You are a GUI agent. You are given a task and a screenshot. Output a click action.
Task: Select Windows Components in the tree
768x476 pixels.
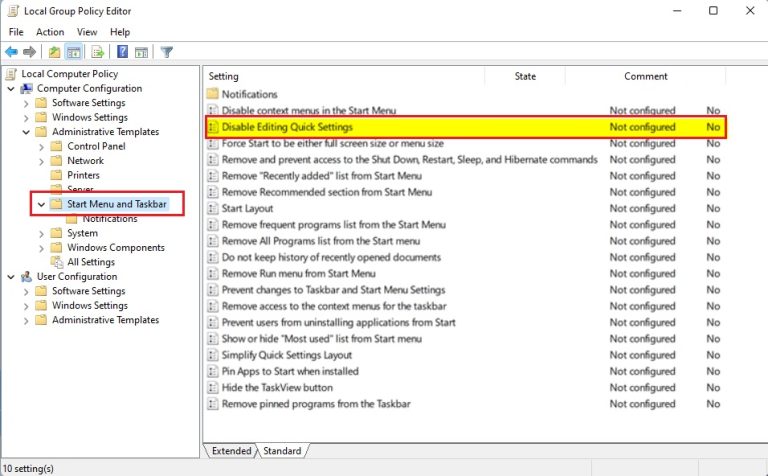point(116,247)
